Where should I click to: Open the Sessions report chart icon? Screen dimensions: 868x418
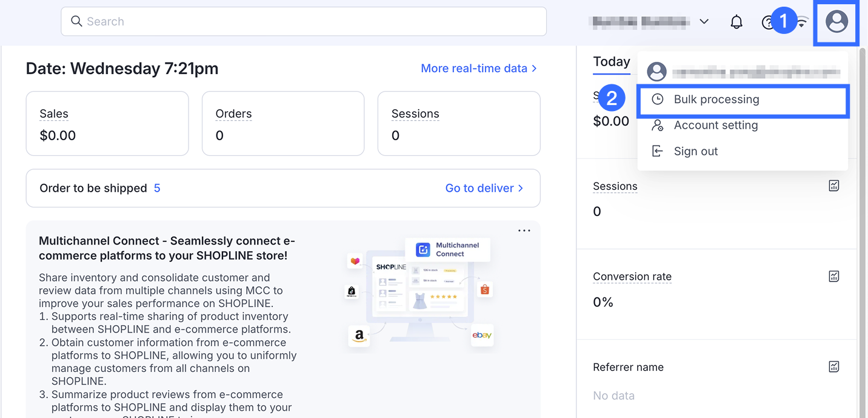834,186
